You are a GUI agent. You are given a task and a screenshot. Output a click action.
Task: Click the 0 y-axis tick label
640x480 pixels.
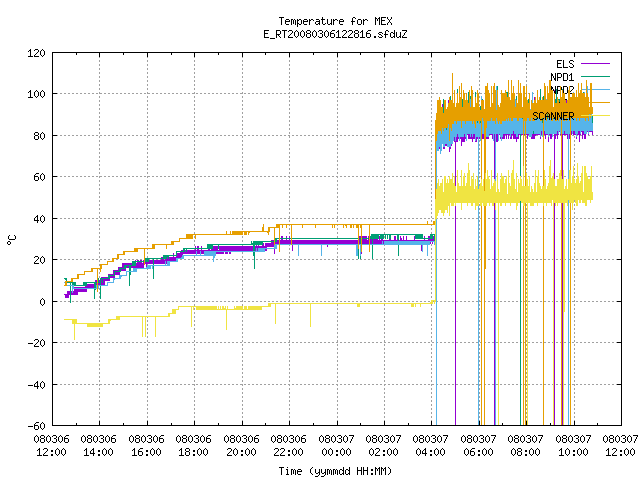42,302
